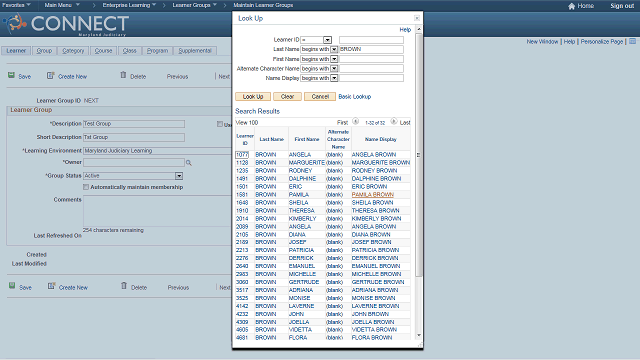Expand the Main Menu dropdown
This screenshot has width=640, height=360.
(x=62, y=5)
